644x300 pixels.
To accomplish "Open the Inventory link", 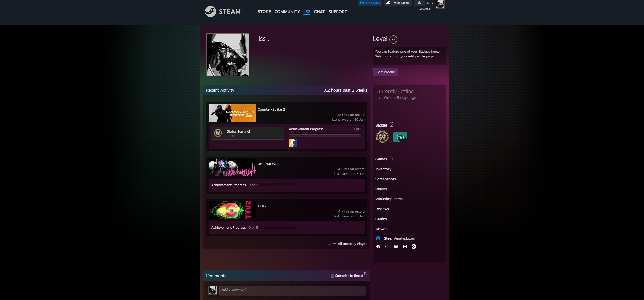I will (x=383, y=169).
